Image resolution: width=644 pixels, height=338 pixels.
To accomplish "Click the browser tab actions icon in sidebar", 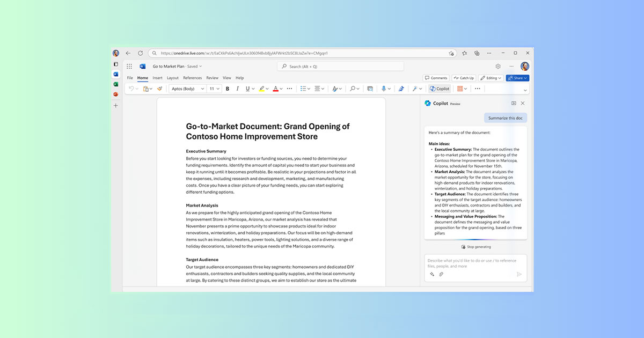I will coord(116,64).
